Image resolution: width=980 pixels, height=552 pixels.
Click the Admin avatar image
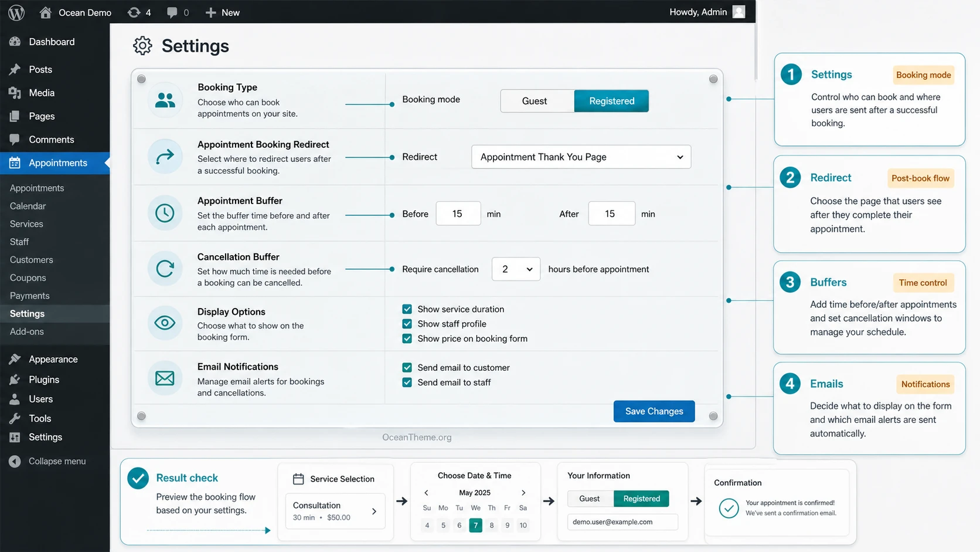[739, 12]
